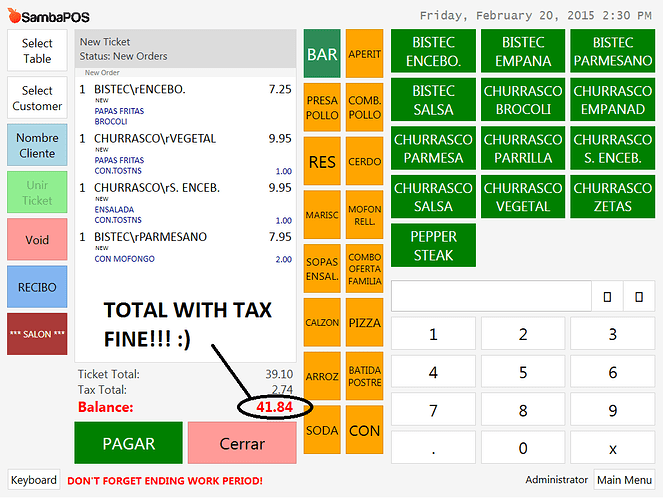
Task: Open the Select Table screen
Action: click(x=37, y=52)
